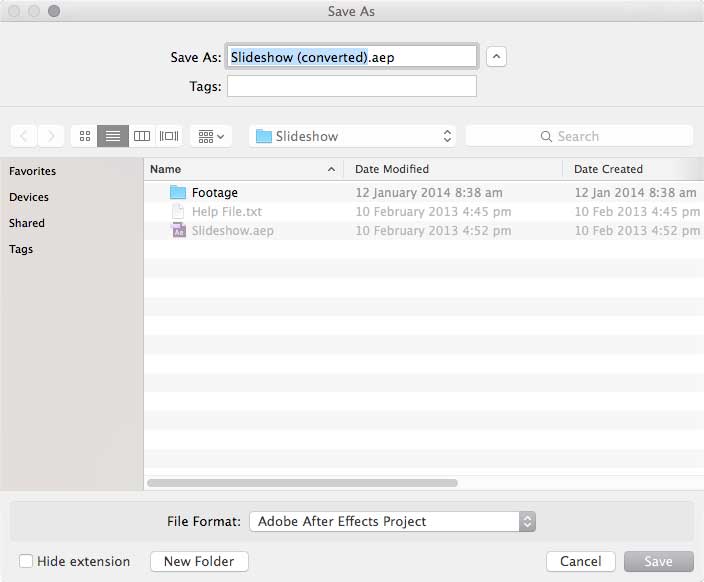Open the File Format dropdown
The width and height of the screenshot is (704, 582).
pyautogui.click(x=392, y=521)
